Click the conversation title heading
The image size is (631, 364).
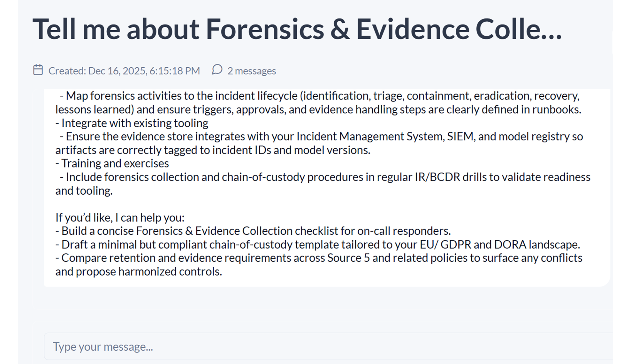pyautogui.click(x=297, y=29)
